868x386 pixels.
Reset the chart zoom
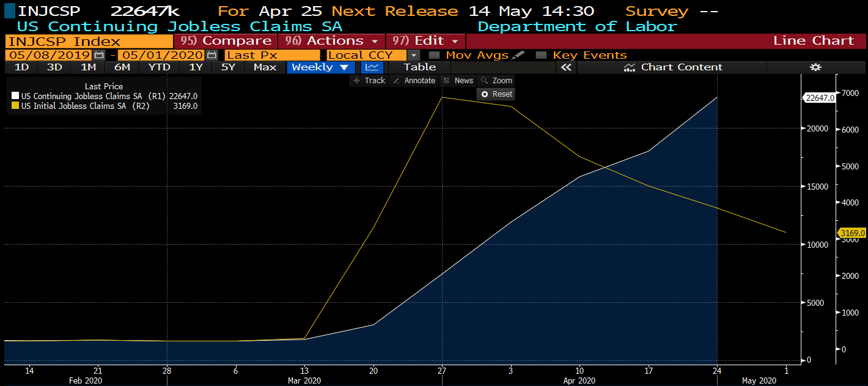pyautogui.click(x=496, y=94)
